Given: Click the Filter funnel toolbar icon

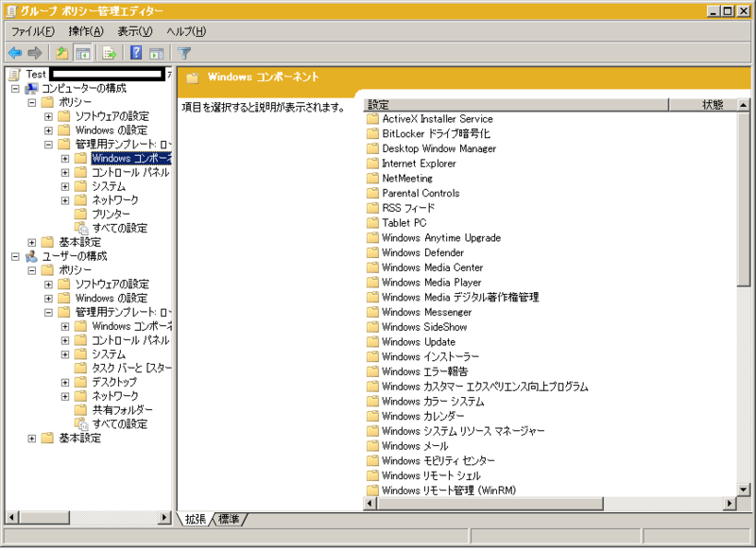Looking at the screenshot, I should click(184, 53).
